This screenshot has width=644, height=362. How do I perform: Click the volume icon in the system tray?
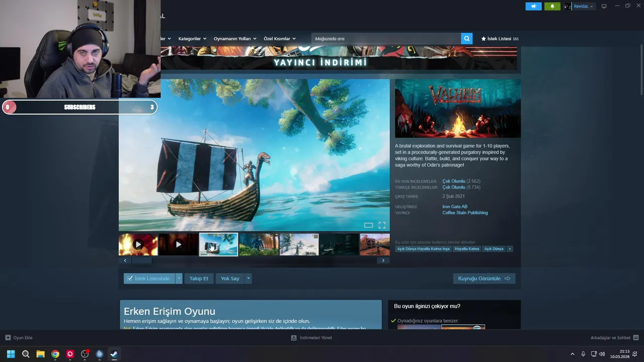click(602, 354)
